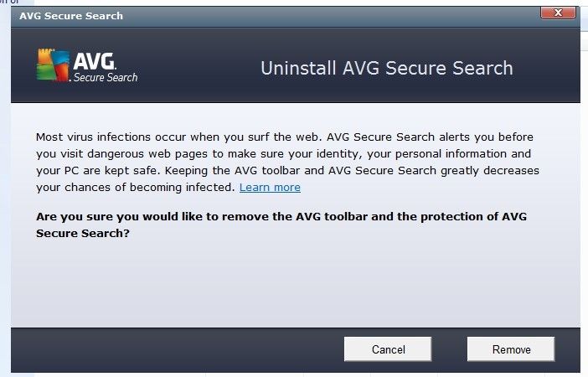Close the AVG Secure Search dialog
This screenshot has height=377, width=588.
tap(558, 13)
